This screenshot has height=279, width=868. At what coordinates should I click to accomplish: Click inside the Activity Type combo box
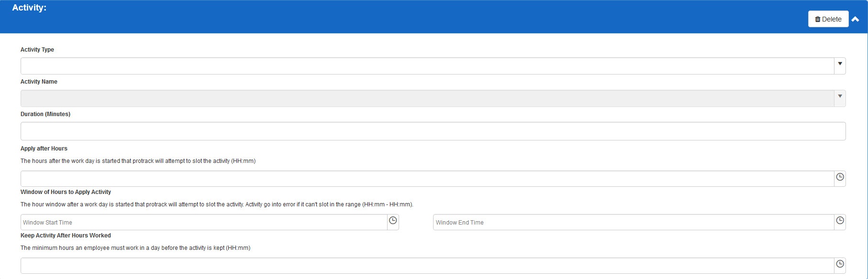coord(426,66)
